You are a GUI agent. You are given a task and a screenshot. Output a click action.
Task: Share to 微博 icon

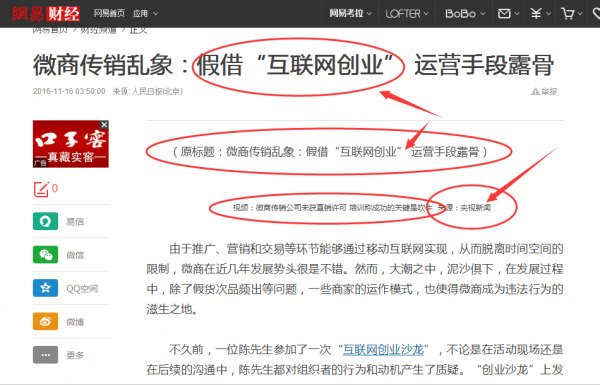point(46,321)
